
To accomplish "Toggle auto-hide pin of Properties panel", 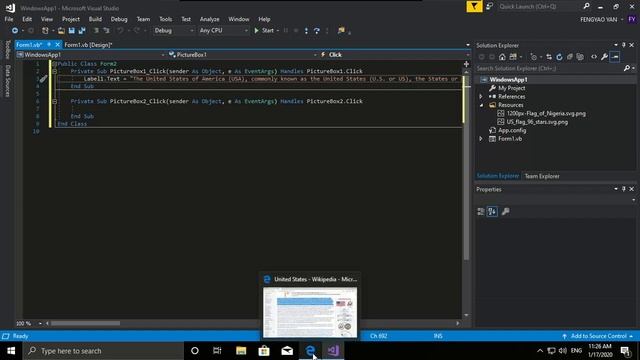I will pyautogui.click(x=624, y=189).
